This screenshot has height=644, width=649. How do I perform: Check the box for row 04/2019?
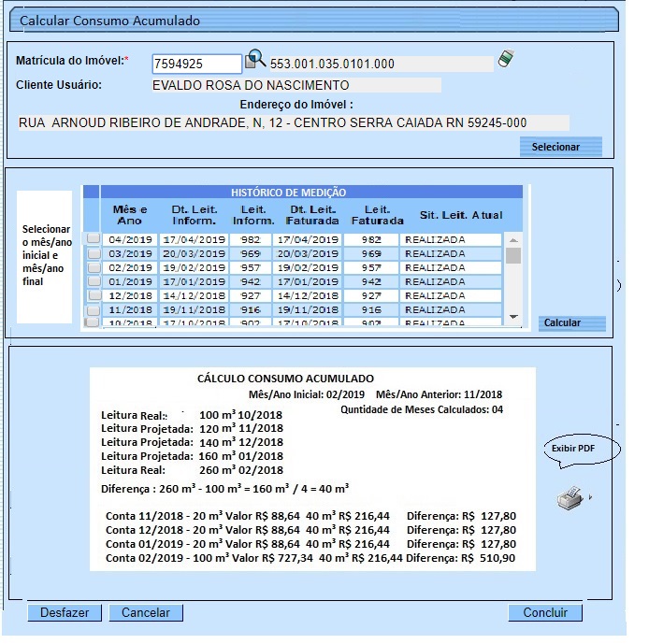94,239
